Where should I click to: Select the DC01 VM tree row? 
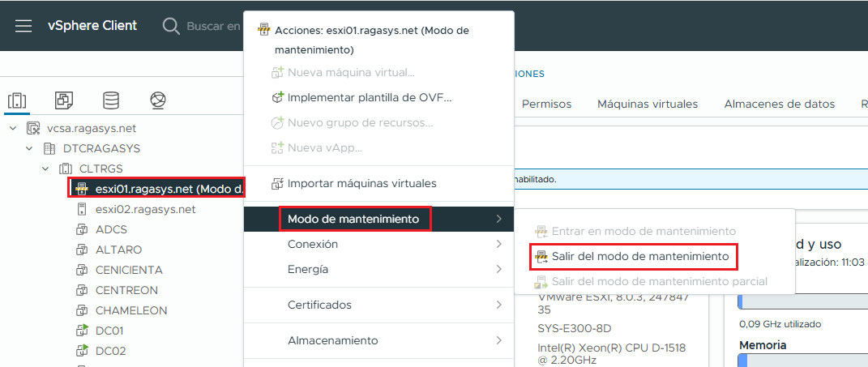click(109, 331)
